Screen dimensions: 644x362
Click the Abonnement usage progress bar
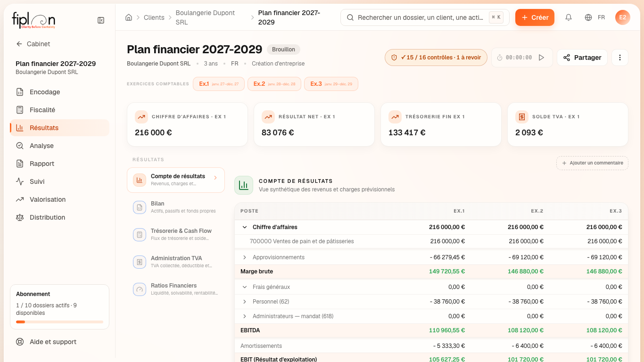pos(59,322)
